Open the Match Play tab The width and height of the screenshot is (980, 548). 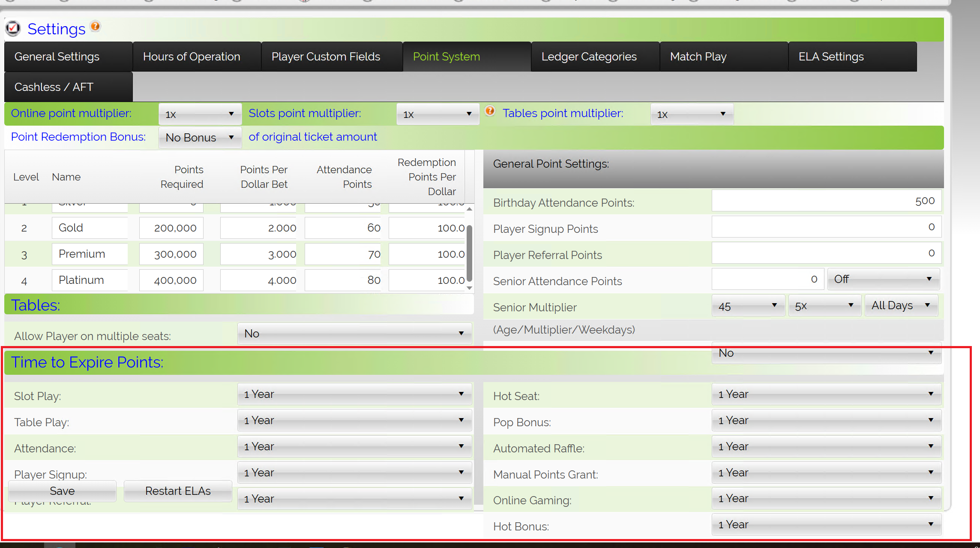724,57
